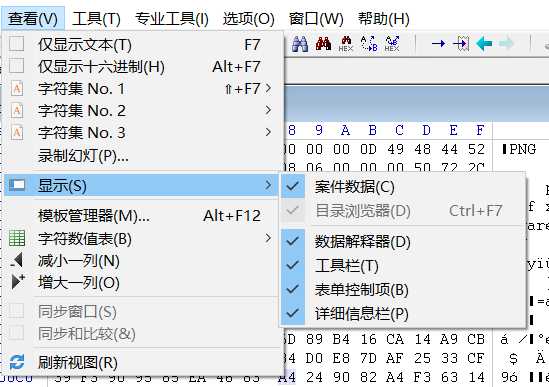Select hex byte AF
Image resolution: width=549 pixels, height=387 pixels.
395,358
